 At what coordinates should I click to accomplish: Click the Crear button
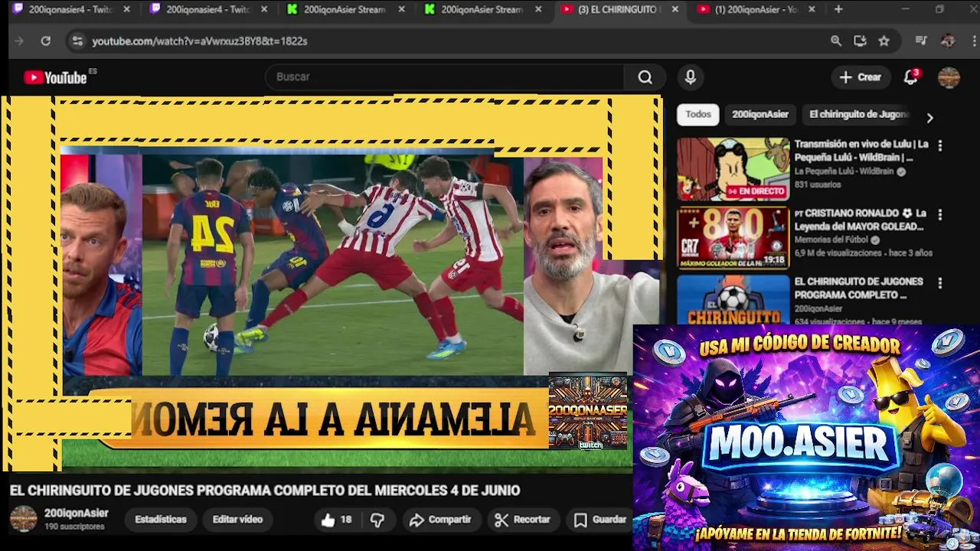click(860, 77)
